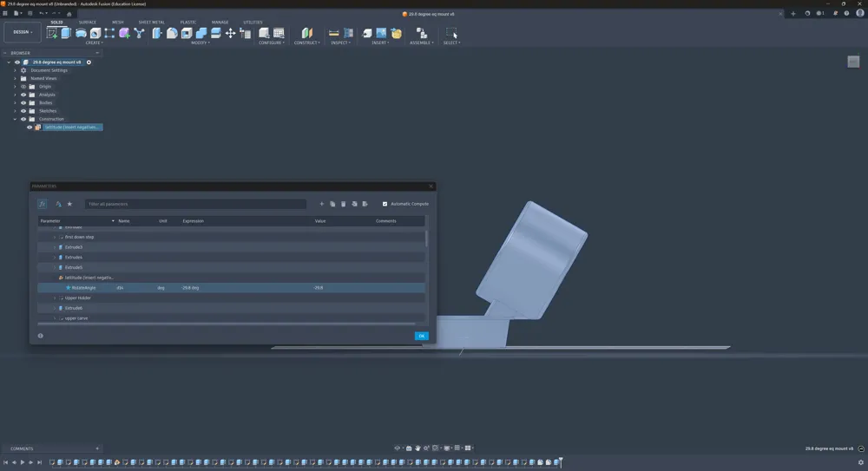Select the -29.8 deg expression cell
Viewport: 868px width, 471px height.
point(190,288)
